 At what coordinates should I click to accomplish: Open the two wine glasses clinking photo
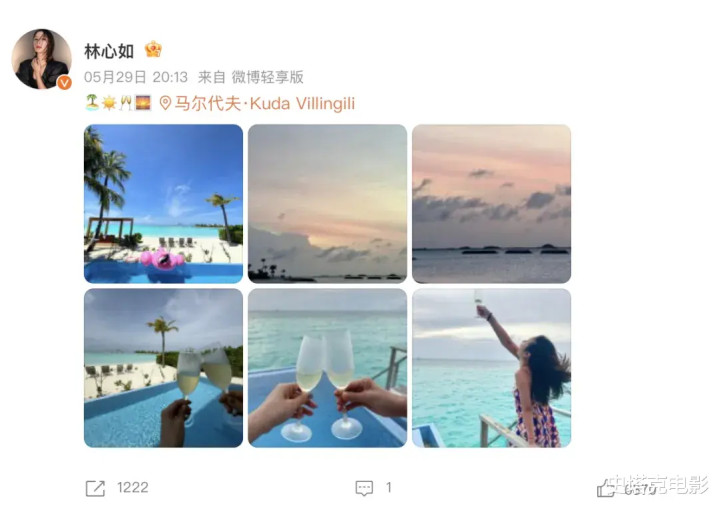(x=327, y=368)
